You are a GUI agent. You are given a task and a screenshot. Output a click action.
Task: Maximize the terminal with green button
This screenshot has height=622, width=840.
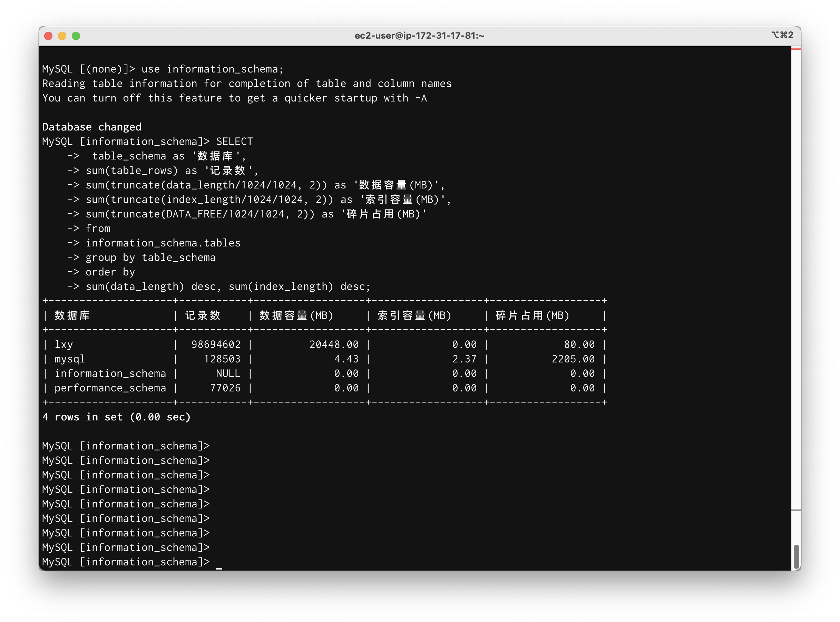(x=76, y=36)
